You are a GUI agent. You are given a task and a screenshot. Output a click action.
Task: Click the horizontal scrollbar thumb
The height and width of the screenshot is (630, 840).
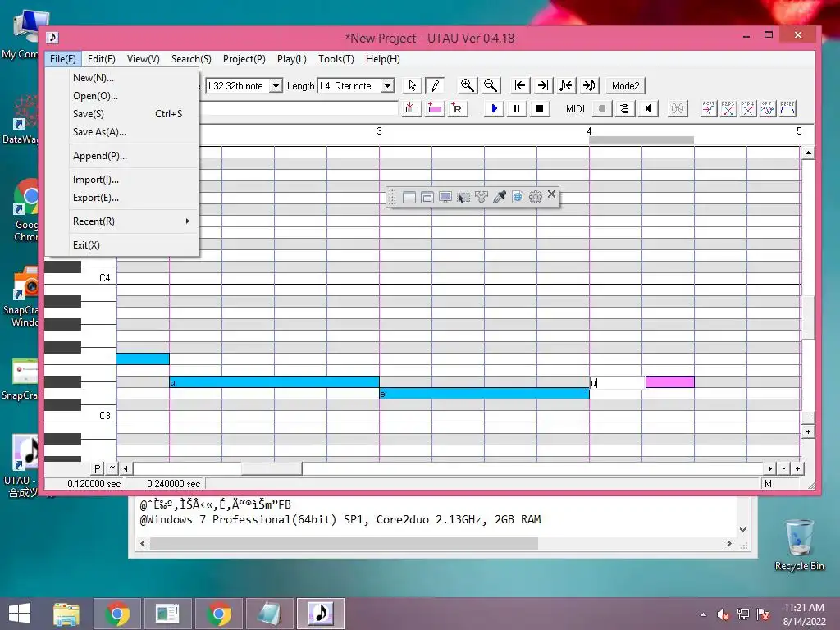(x=272, y=468)
